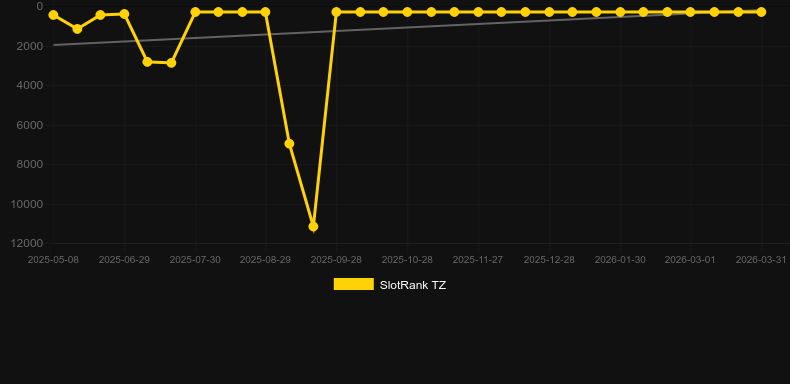Click the 2025-07-30 x-axis date label

[x=195, y=260]
